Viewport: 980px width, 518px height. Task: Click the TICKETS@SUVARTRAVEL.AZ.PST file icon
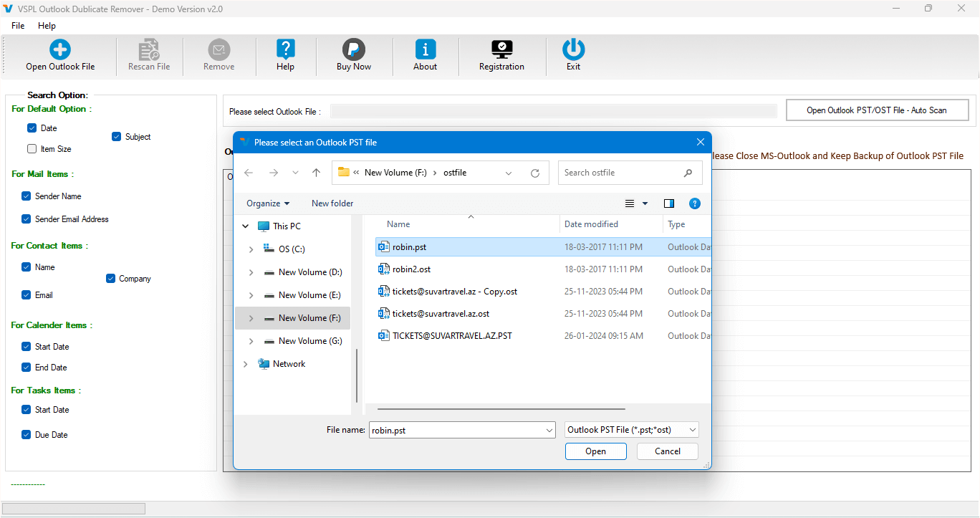(x=384, y=336)
